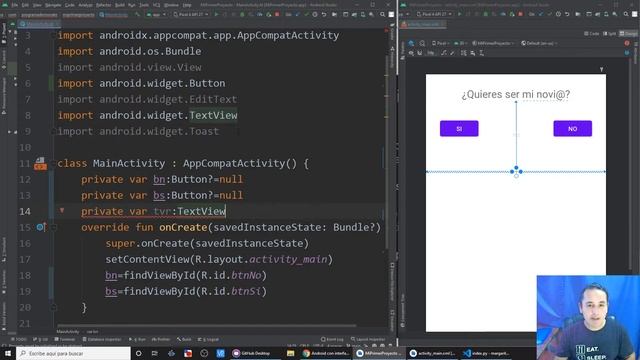Viewport: 640px width, 360px height.
Task: Open the Code menu
Action: click(x=70, y=5)
